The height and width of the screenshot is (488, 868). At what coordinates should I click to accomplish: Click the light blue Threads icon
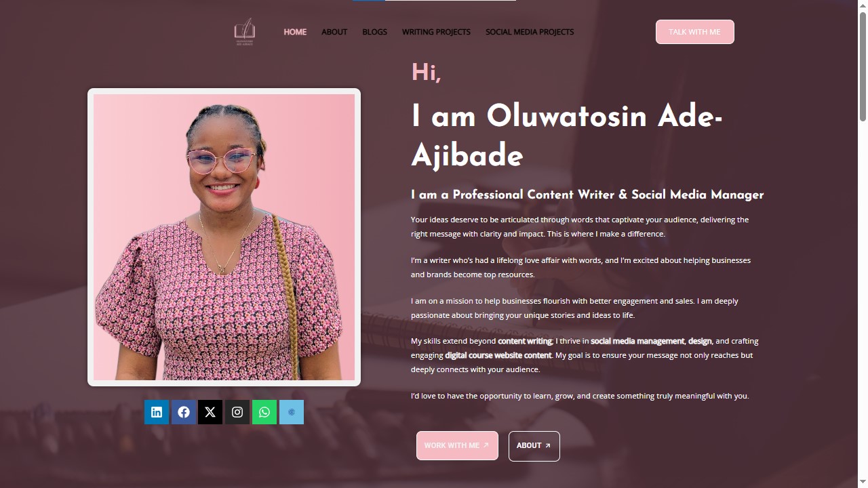pyautogui.click(x=292, y=412)
